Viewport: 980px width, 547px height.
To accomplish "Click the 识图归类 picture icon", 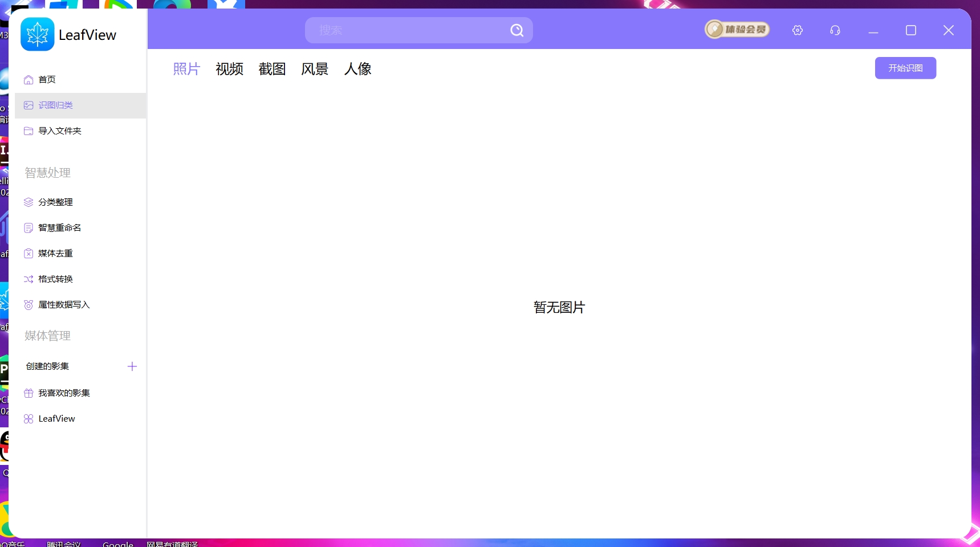I will click(x=29, y=105).
